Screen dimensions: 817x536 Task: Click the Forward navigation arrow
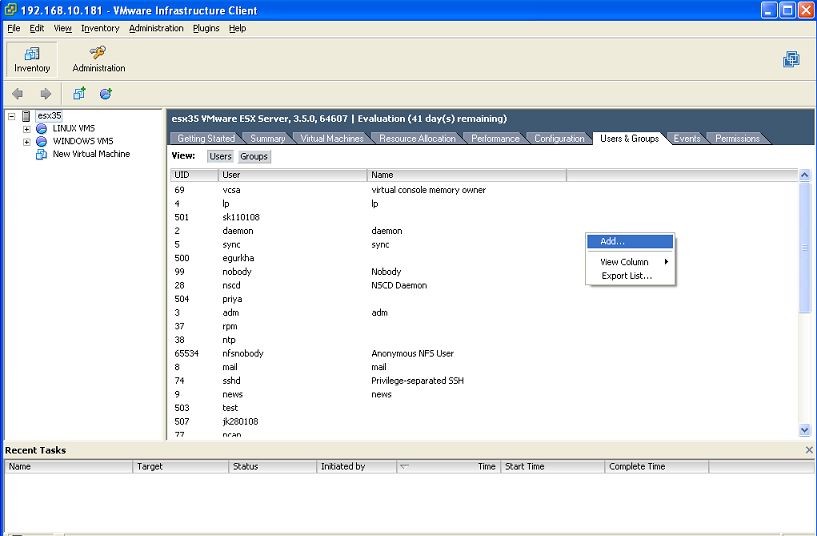pos(46,94)
